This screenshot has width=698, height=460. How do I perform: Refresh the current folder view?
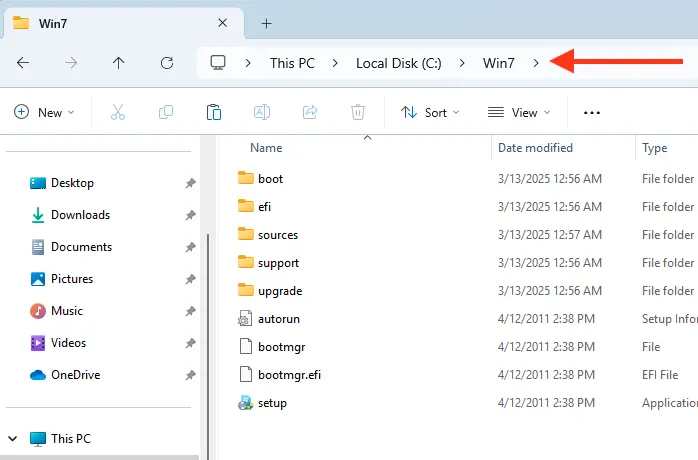point(167,63)
